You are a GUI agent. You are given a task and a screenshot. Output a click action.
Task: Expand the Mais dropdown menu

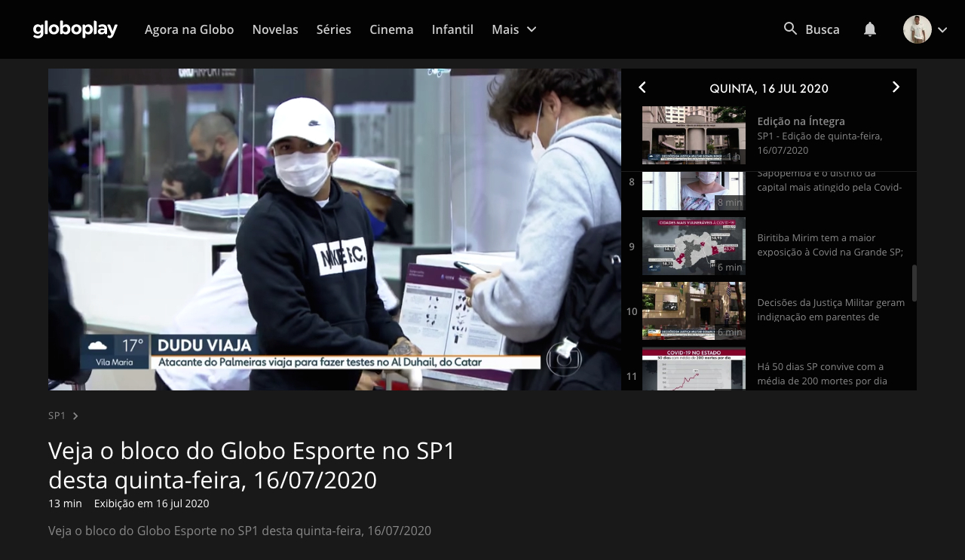pyautogui.click(x=513, y=29)
